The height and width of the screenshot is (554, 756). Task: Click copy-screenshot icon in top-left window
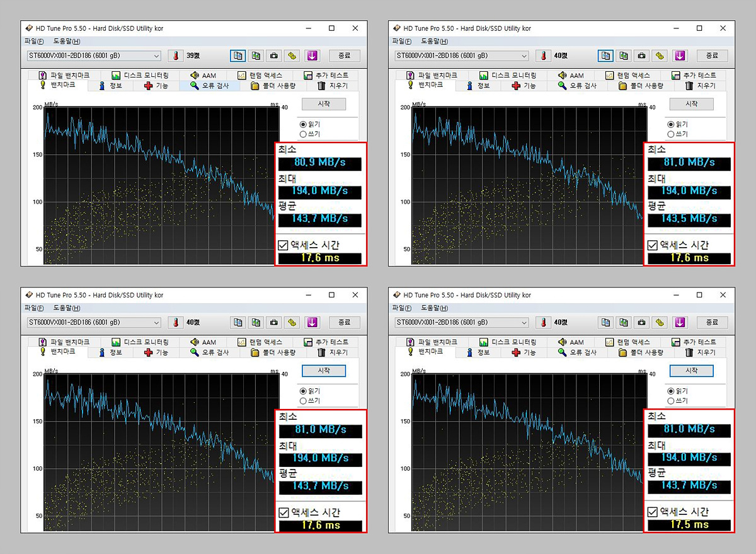point(256,55)
